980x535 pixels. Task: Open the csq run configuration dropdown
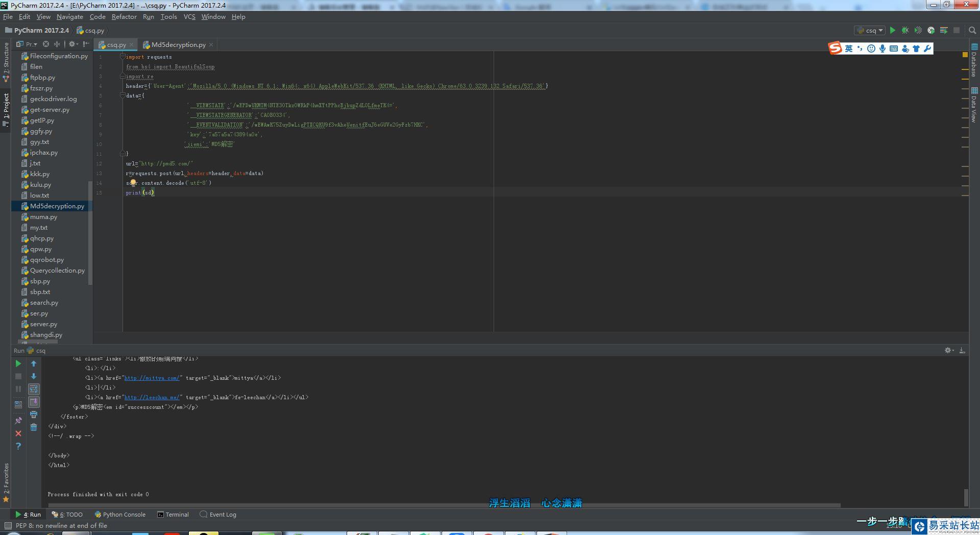(x=870, y=31)
